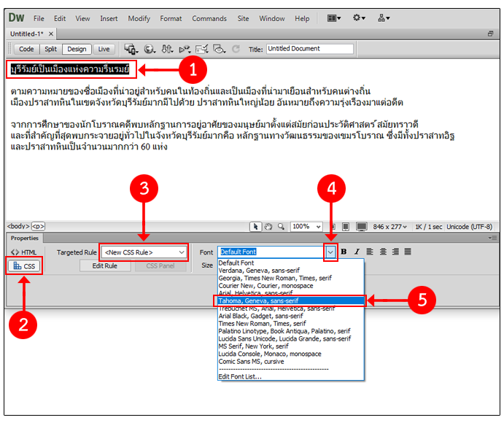Switch to Code view
504x423 pixels.
[26, 50]
